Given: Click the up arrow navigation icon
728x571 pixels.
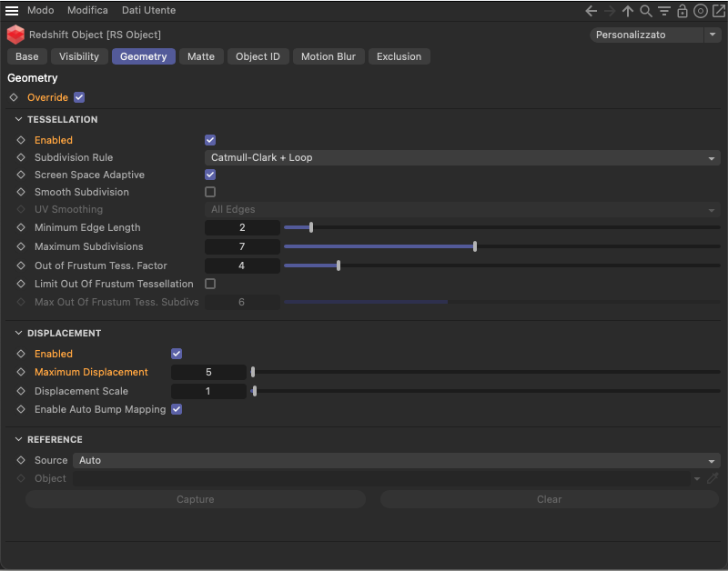Looking at the screenshot, I should 628,11.
